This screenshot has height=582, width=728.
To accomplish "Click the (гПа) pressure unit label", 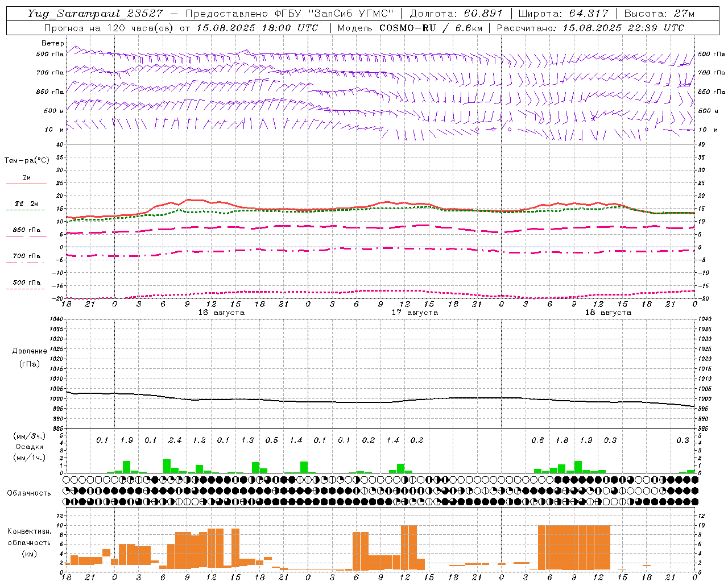I will click(x=30, y=364).
